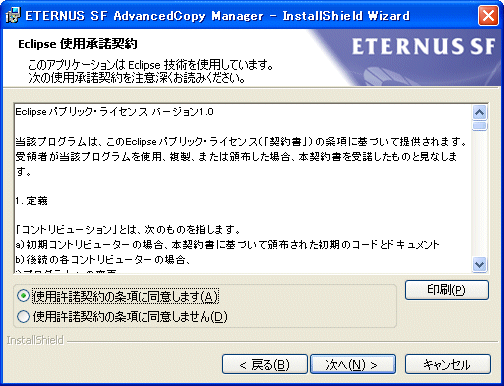Screen dimensions: 504x386
Task: Click the line starting '当該プログラムは、このEclipse'
Action: click(241, 142)
